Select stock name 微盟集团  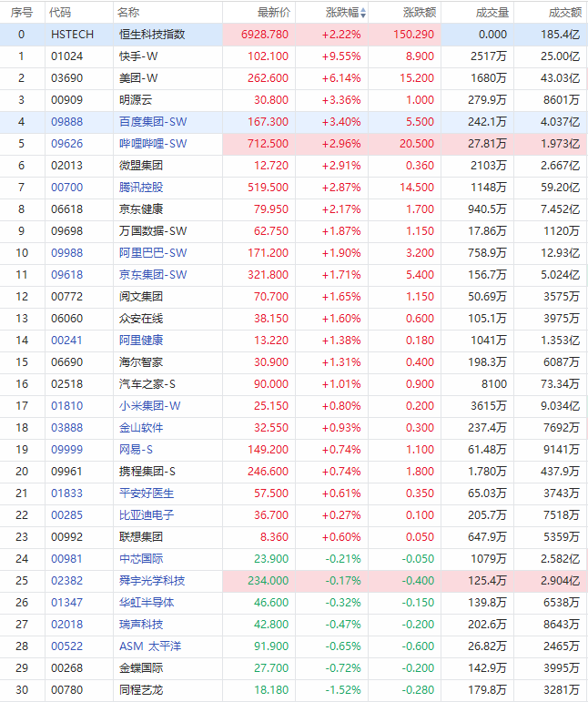tap(141, 166)
